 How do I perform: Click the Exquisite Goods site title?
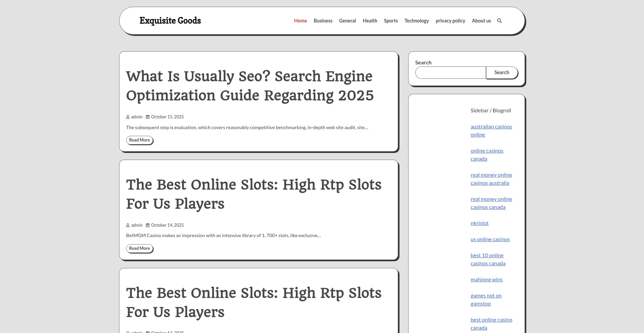click(170, 21)
